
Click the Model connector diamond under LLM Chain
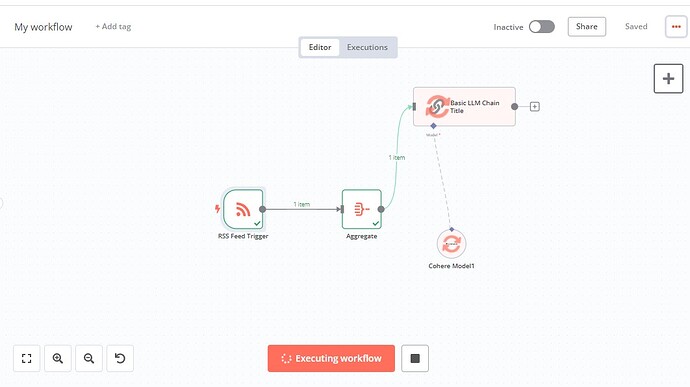click(433, 126)
